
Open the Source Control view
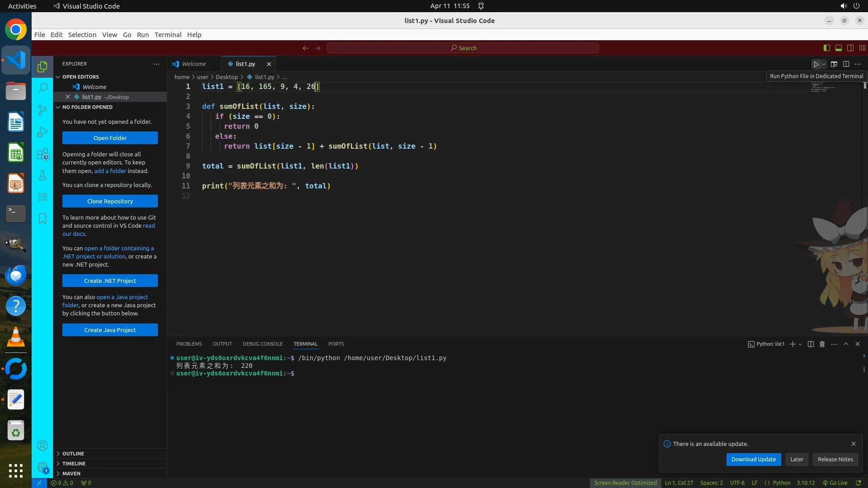pos(42,110)
